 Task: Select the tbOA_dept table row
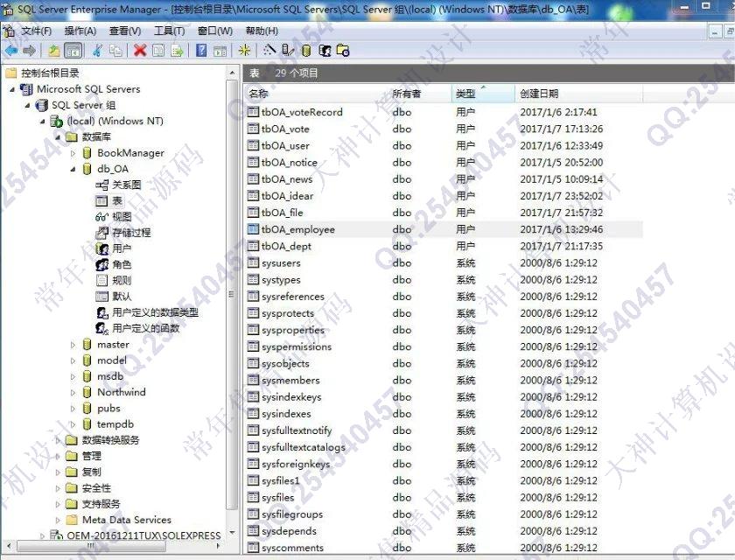(x=444, y=246)
